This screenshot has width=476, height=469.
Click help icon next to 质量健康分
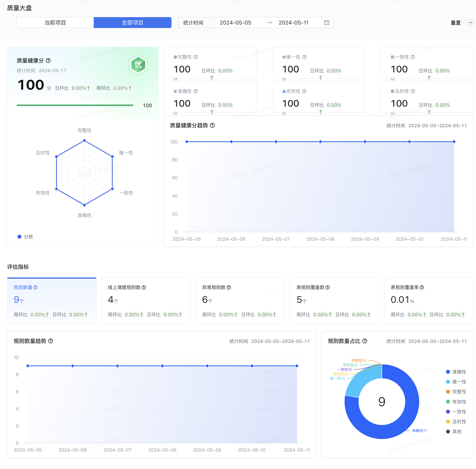48,61
